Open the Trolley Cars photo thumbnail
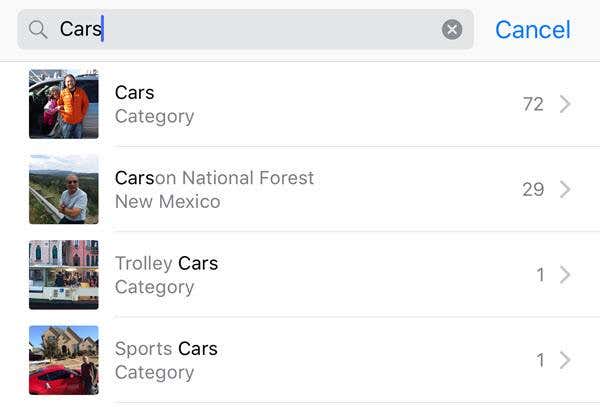Viewport: 600px width, 408px height. 64,274
